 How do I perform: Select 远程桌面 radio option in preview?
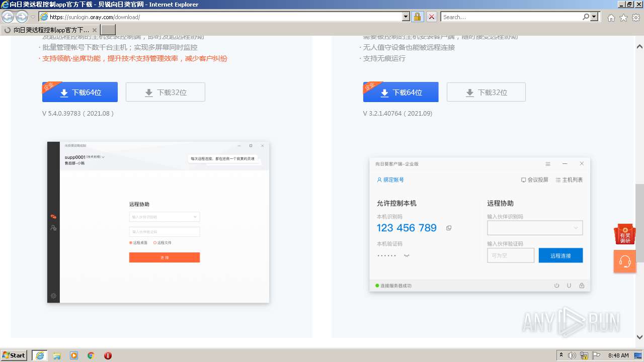138,243
